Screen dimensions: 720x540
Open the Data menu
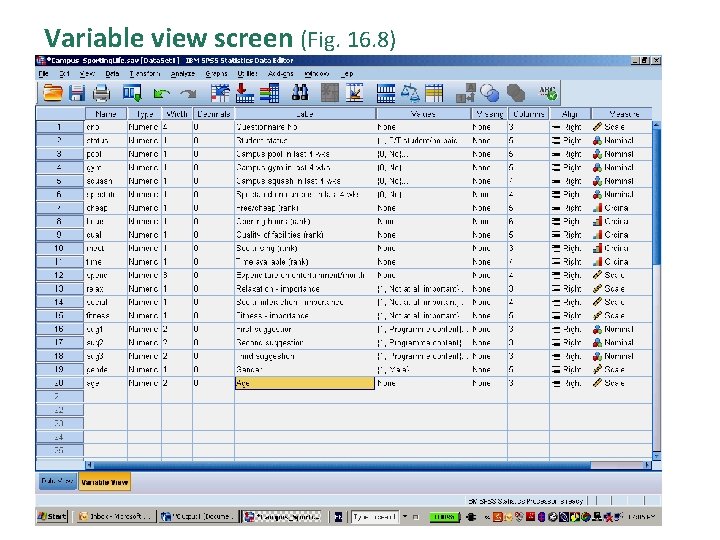click(x=112, y=73)
